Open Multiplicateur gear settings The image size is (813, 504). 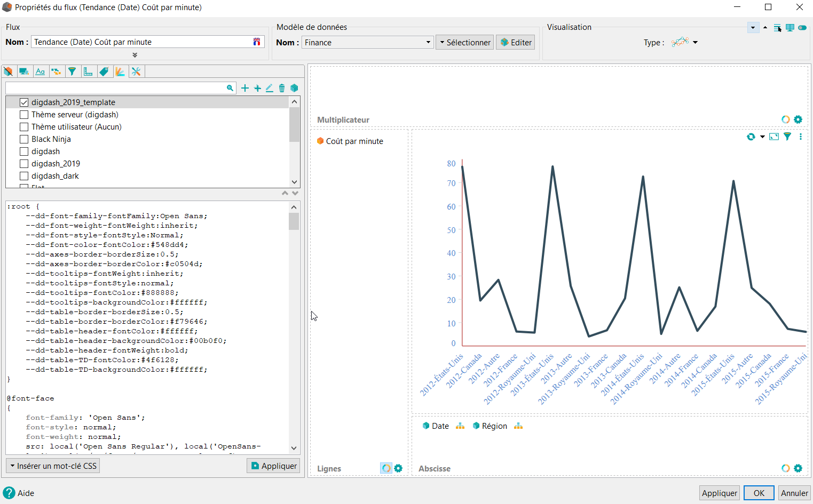pos(798,119)
